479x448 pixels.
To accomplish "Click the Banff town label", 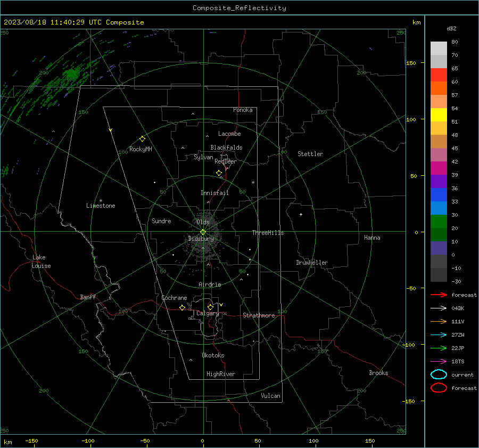I will point(88,297).
